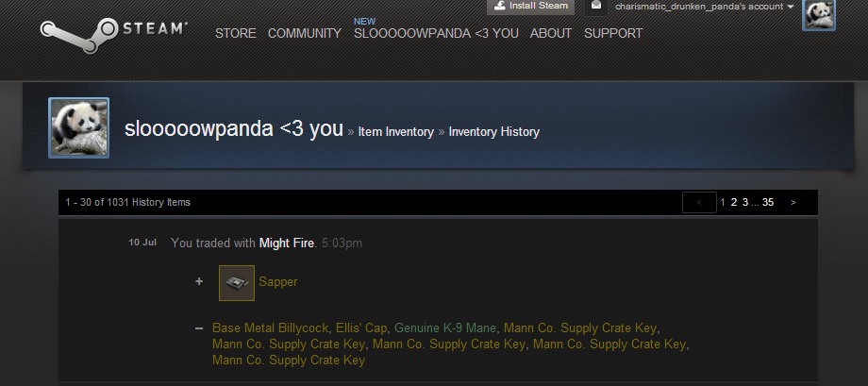Click the sloooowpanda <3 you profile name

pyautogui.click(x=234, y=128)
